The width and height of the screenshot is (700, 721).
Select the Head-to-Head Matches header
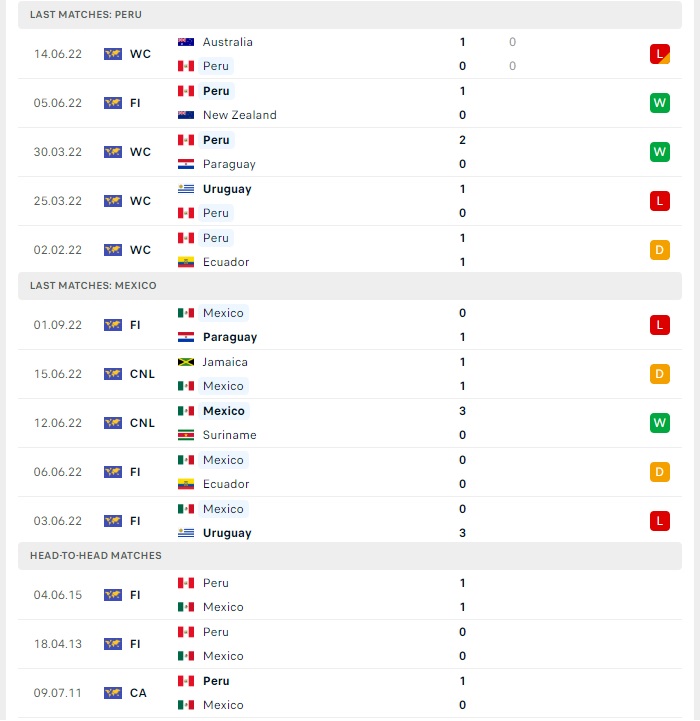(350, 555)
